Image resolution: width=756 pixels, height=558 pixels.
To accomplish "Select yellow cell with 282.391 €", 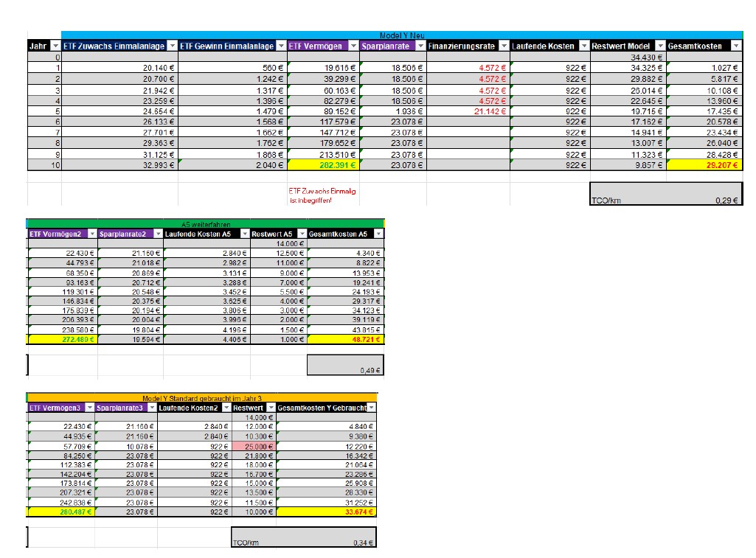I will (x=322, y=166).
